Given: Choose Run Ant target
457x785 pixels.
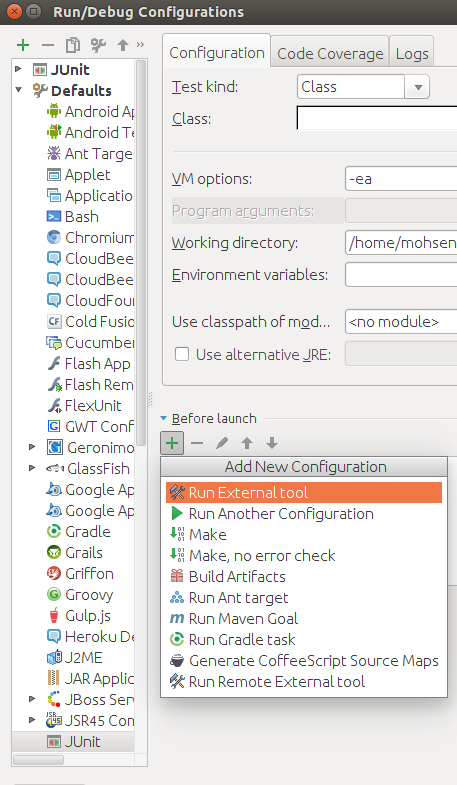Looking at the screenshot, I should (x=304, y=598).
